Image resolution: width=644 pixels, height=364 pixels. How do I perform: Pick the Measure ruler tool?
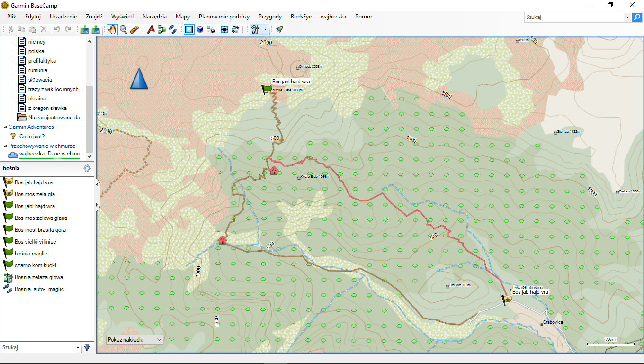[x=134, y=29]
